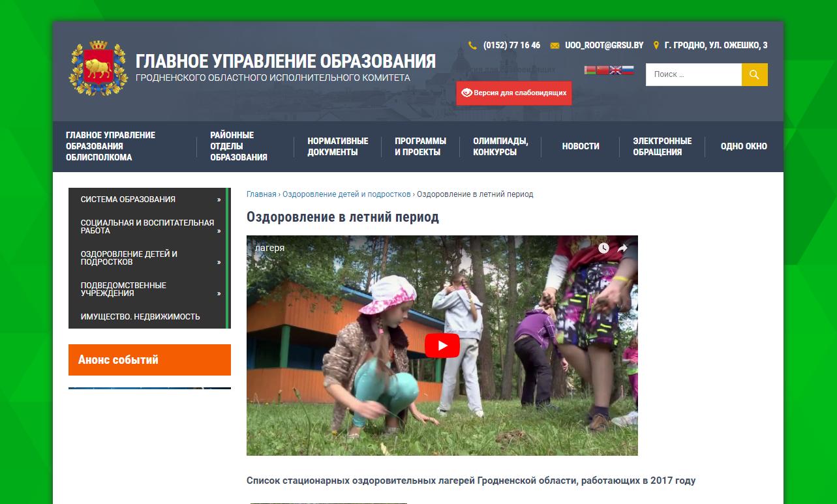Open Имущество. Недвижимость sidebar item

click(149, 316)
